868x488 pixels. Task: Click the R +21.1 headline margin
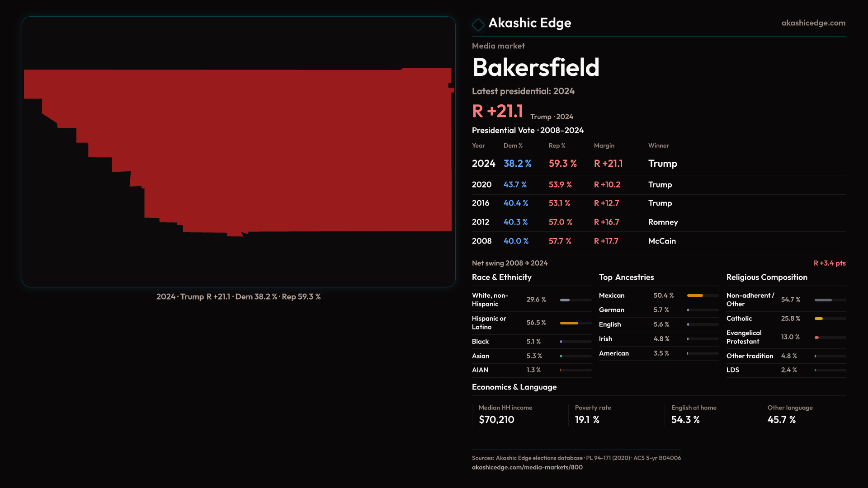pyautogui.click(x=497, y=111)
